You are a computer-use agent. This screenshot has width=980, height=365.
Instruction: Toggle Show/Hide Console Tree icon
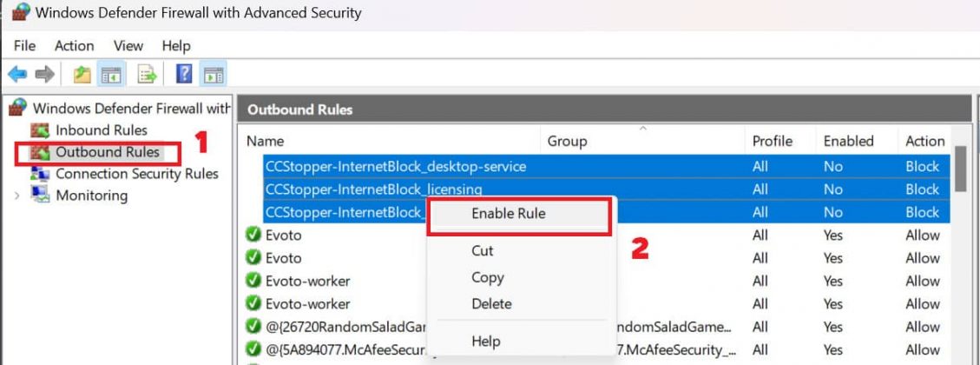(x=110, y=75)
